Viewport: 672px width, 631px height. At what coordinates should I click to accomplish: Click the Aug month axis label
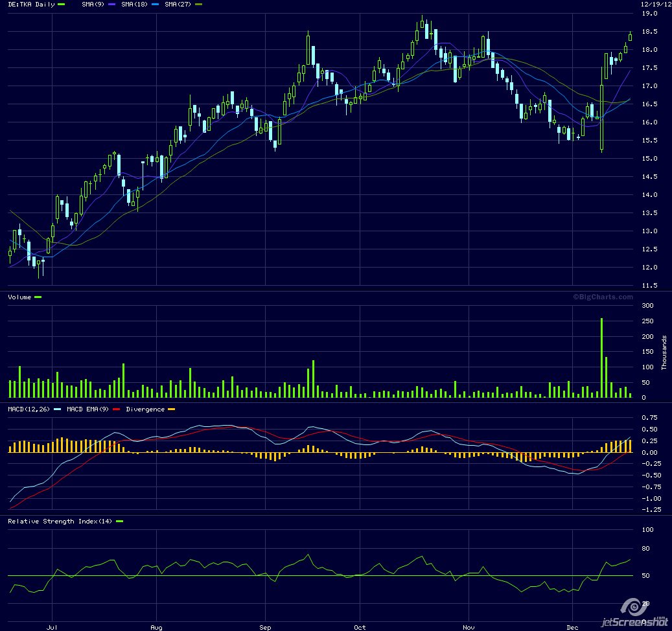click(x=156, y=627)
